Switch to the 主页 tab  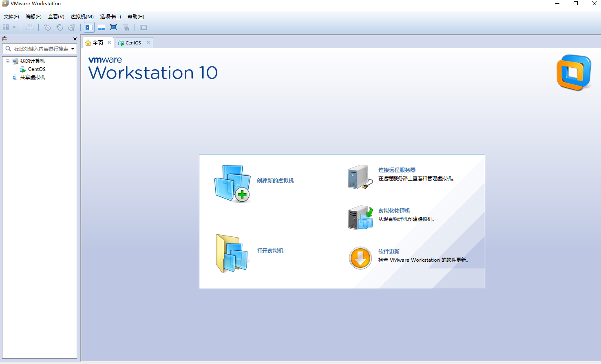[x=98, y=43]
